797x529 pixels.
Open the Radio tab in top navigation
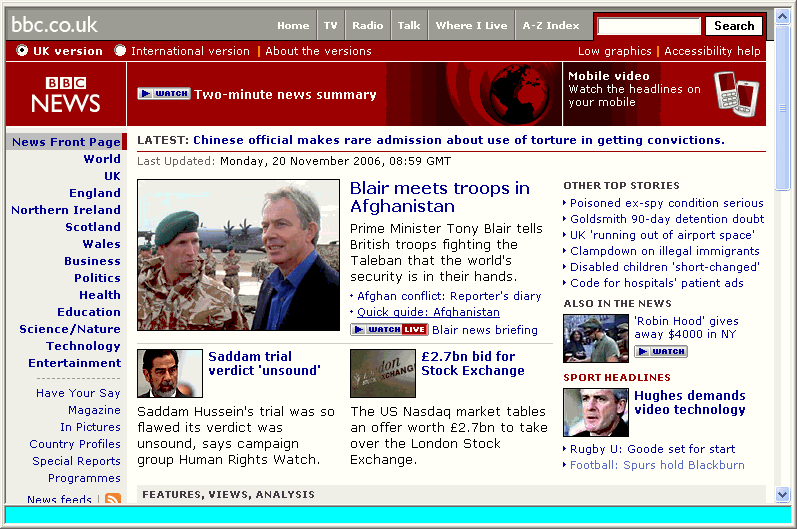[367, 26]
